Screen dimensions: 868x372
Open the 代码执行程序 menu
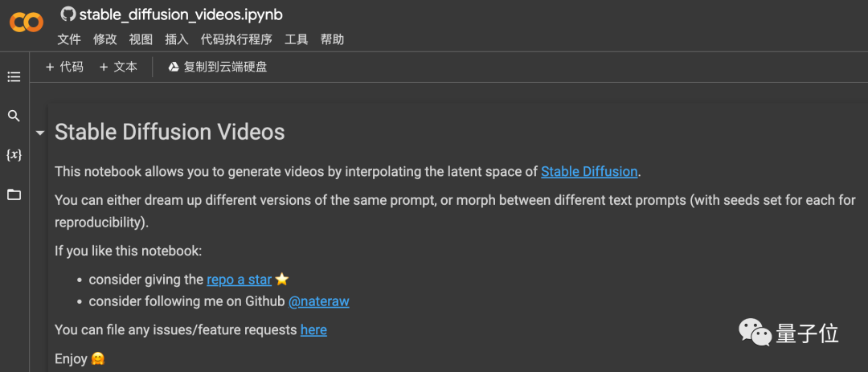click(236, 39)
